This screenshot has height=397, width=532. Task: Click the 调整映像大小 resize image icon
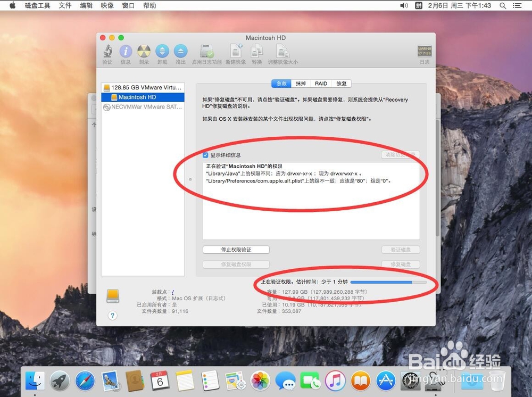coord(282,52)
